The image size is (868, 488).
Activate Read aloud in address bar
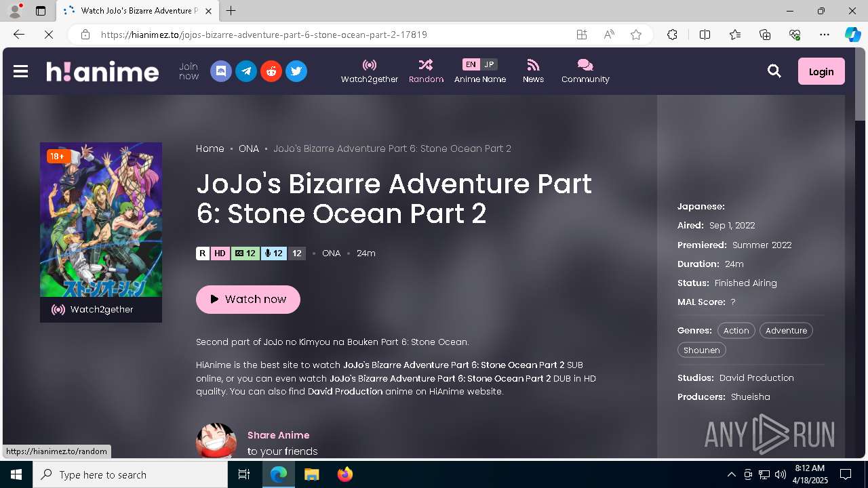(608, 35)
